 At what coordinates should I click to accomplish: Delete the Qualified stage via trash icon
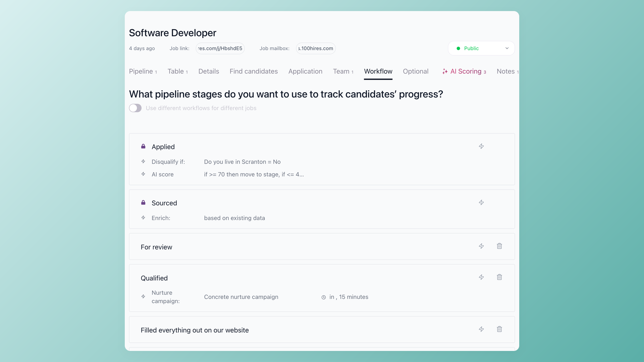tap(499, 277)
